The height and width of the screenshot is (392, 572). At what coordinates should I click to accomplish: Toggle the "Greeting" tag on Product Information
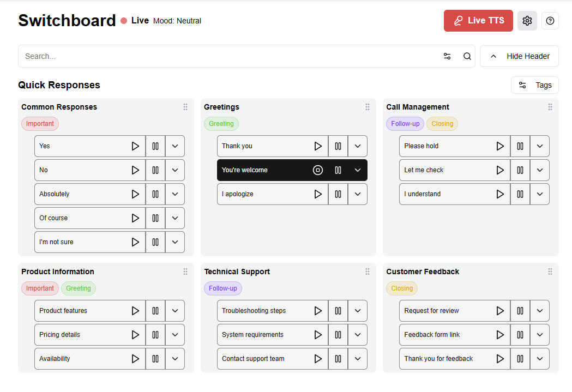pos(78,288)
